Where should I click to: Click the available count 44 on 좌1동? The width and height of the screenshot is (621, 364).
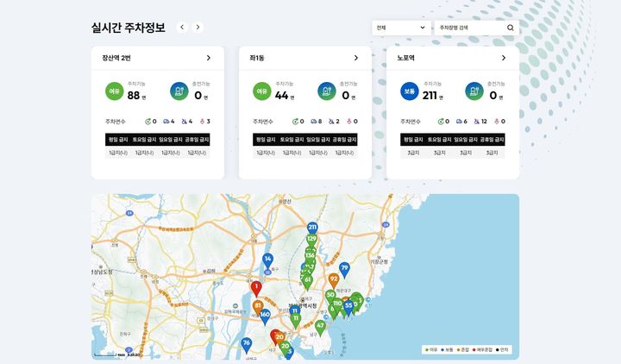281,96
